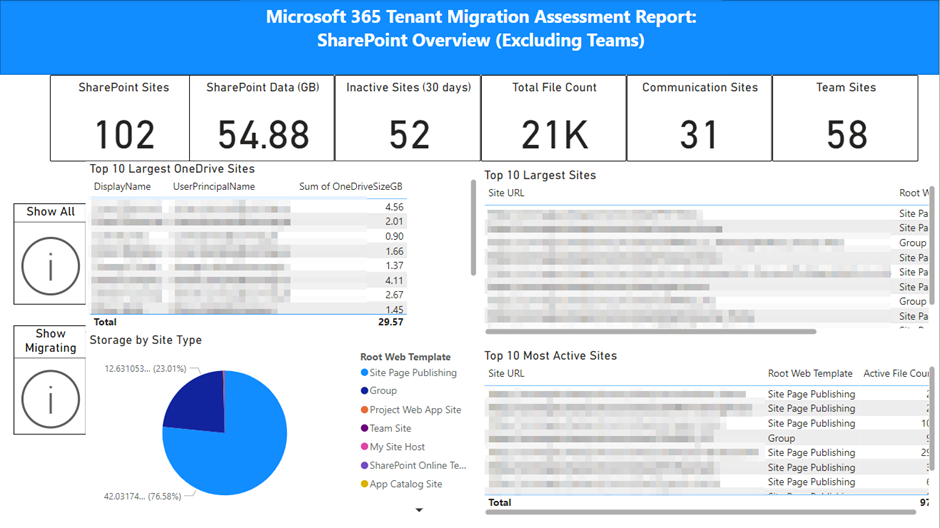Viewport: 940px width, 528px height.
Task: Sort by Sum of OneDriveSizeGB header
Action: 351,187
